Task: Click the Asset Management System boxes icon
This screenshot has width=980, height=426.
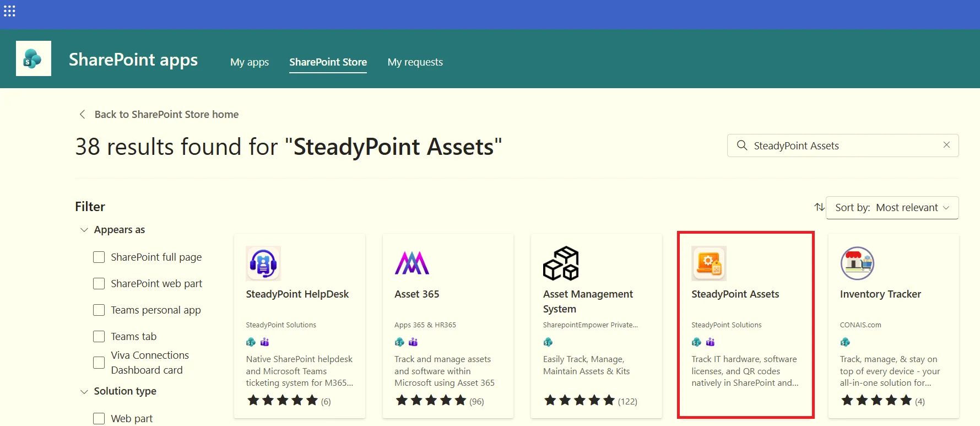Action: pos(561,263)
